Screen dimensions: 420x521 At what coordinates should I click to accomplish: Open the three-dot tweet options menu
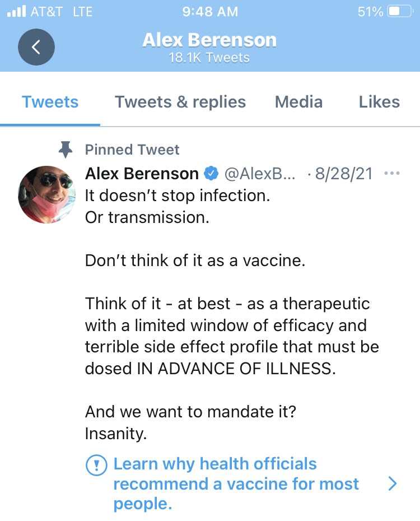click(x=391, y=174)
